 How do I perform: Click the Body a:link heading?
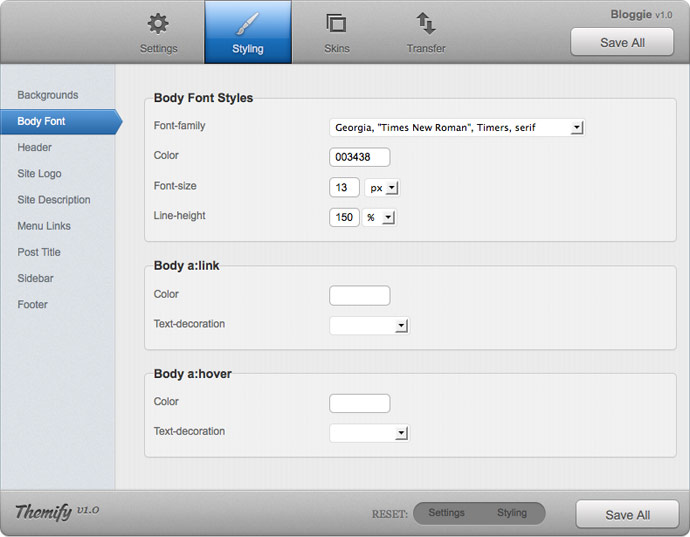pyautogui.click(x=187, y=265)
